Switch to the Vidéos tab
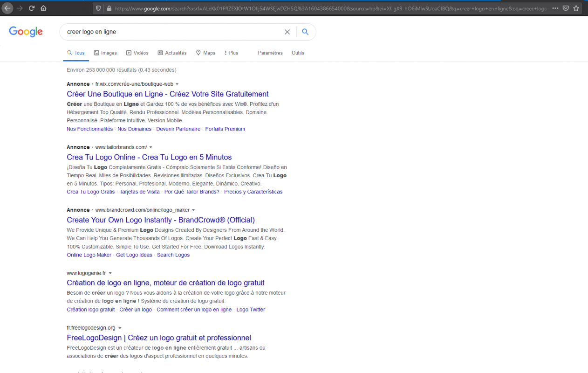 pos(137,53)
